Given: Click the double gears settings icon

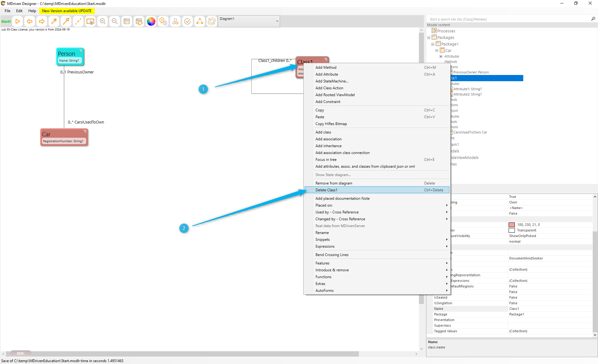Looking at the screenshot, I should coord(163,21).
